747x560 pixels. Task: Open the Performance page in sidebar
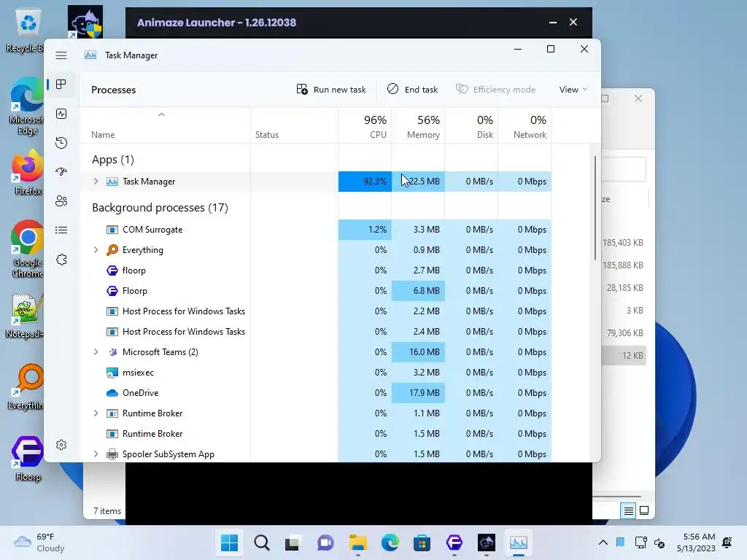pos(61,114)
